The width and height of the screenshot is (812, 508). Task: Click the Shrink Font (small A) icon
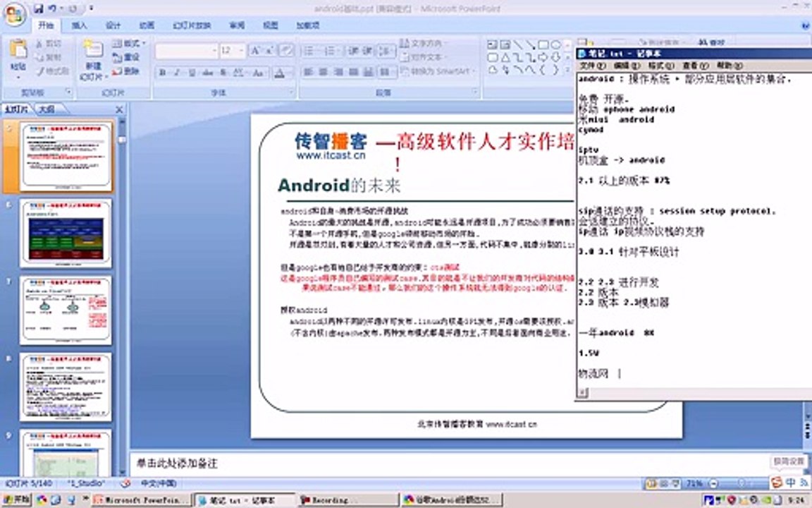269,50
